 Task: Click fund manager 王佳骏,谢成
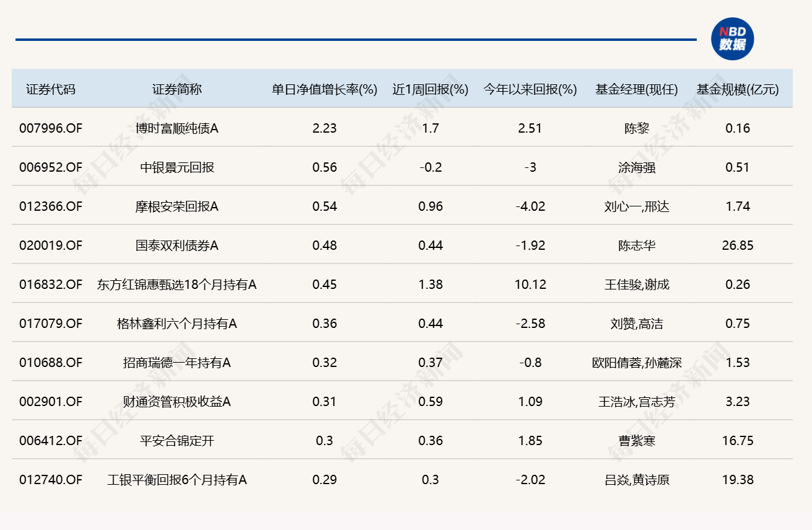637,285
